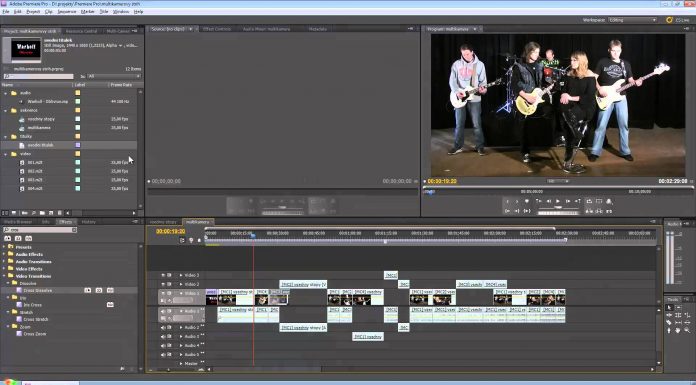
Task: Open the Marker menu
Action: (87, 12)
